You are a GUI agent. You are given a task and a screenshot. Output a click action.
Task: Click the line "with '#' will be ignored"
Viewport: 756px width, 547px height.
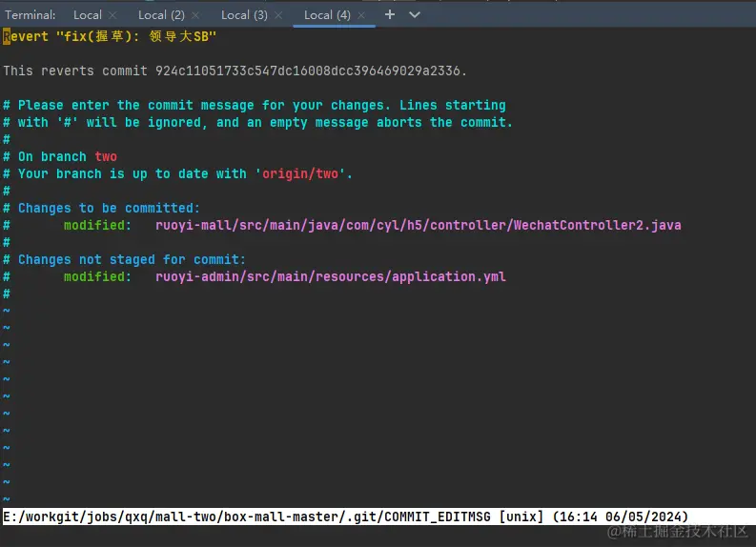[257, 122]
